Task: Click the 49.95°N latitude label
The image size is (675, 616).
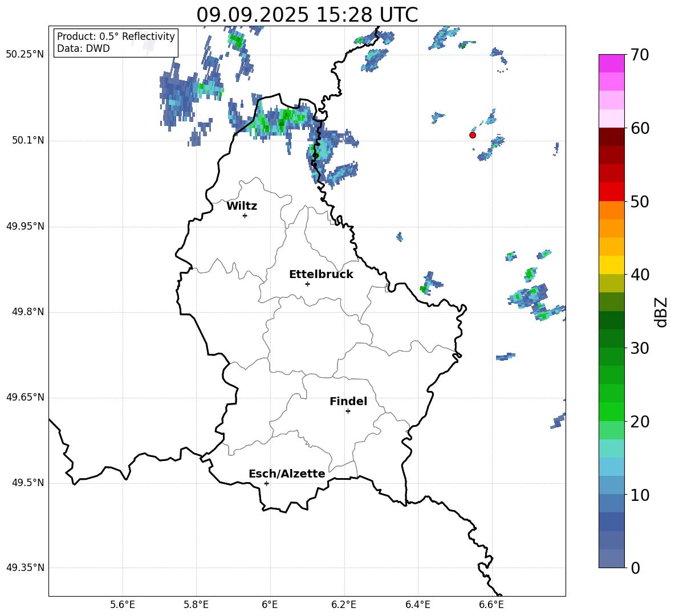Action: click(25, 226)
